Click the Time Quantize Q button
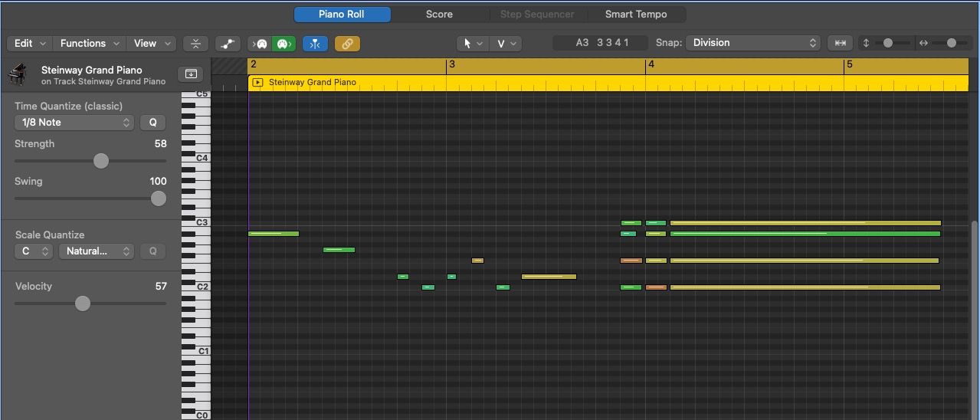 152,123
